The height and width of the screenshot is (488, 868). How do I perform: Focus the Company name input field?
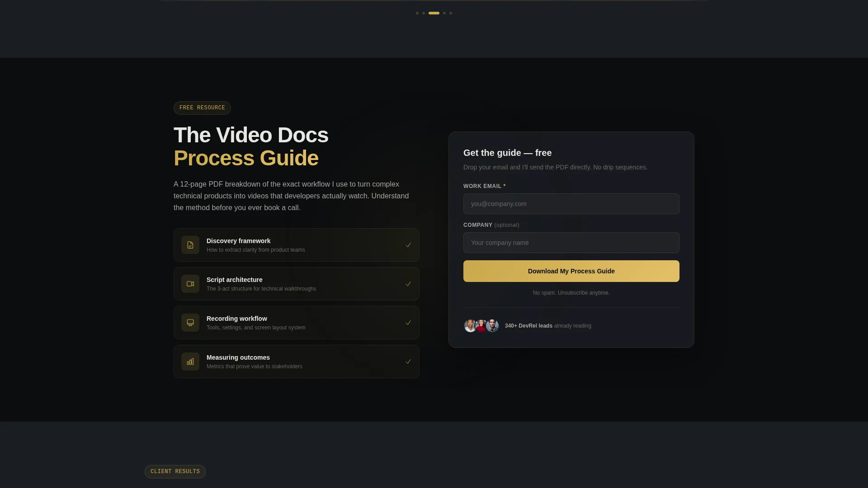pyautogui.click(x=571, y=243)
